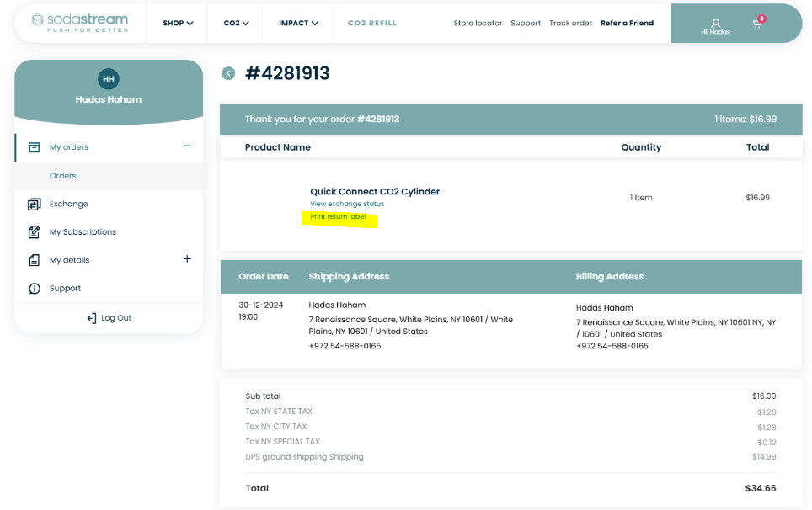The image size is (812, 510).
Task: Click the Total column header
Action: coord(757,147)
